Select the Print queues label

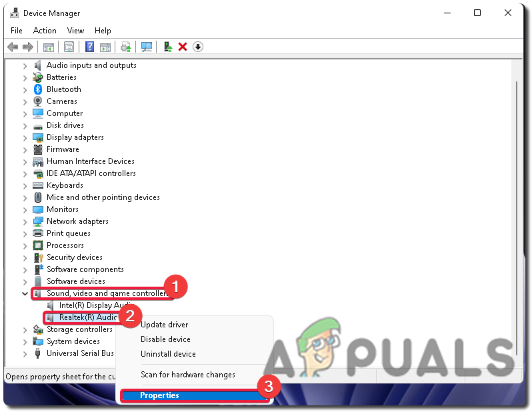click(69, 233)
